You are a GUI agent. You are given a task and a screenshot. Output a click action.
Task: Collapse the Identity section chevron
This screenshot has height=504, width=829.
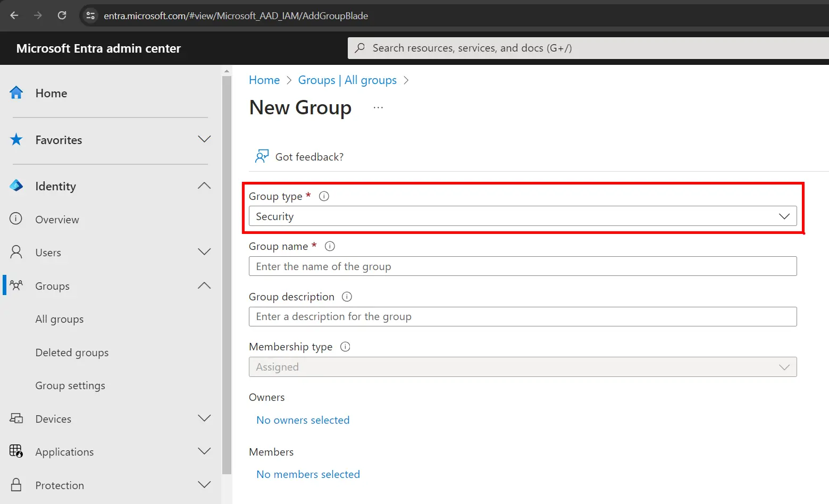[x=204, y=186]
